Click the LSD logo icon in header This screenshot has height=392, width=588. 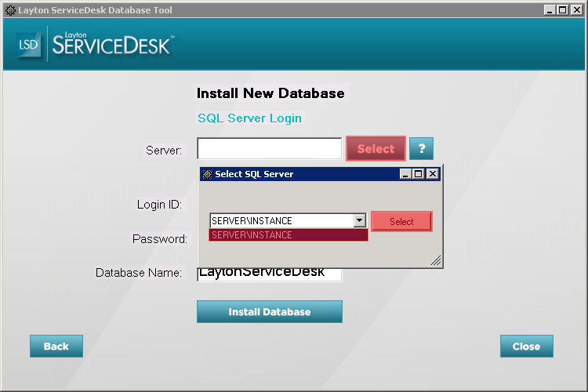28,45
